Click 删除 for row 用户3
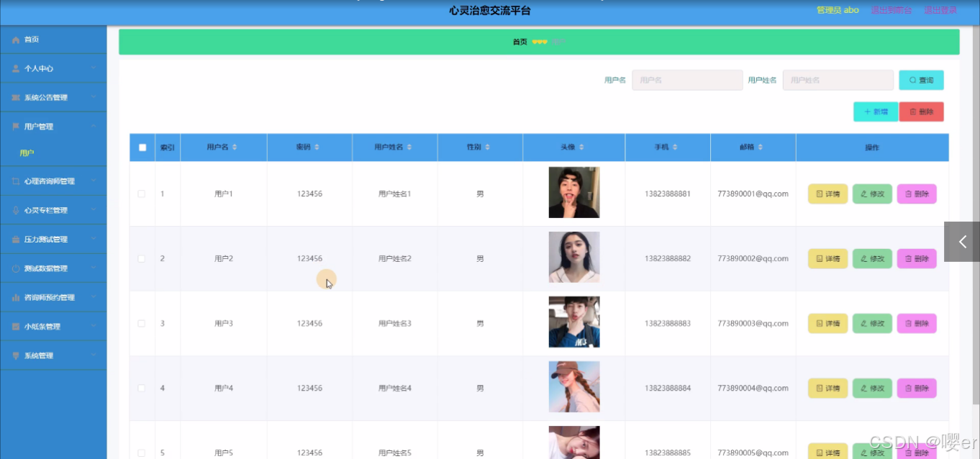Viewport: 980px width, 459px height. [917, 324]
